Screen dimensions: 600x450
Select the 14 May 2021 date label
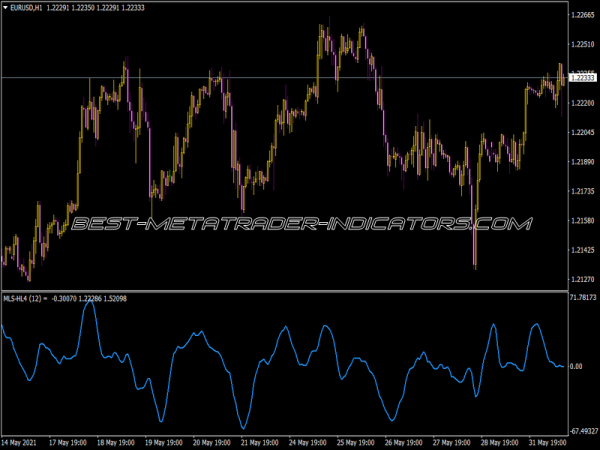click(22, 441)
